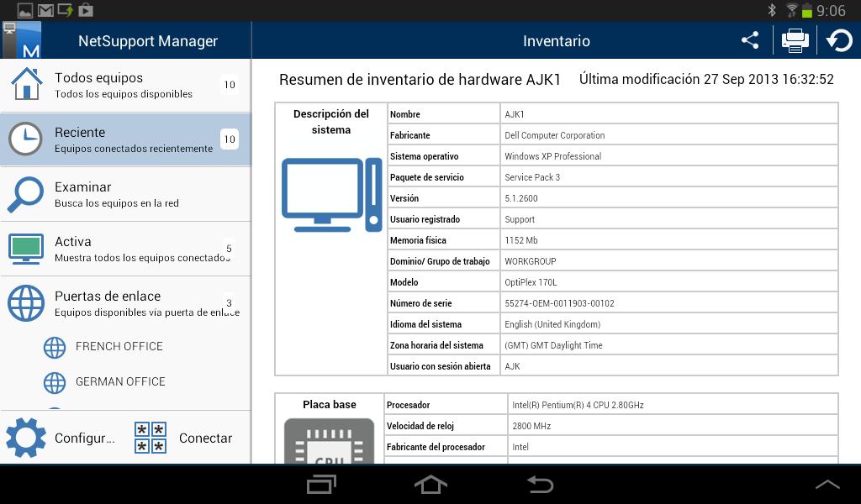Tap the NetSupport Manager title text
Screen dimensions: 861x504
(148, 41)
